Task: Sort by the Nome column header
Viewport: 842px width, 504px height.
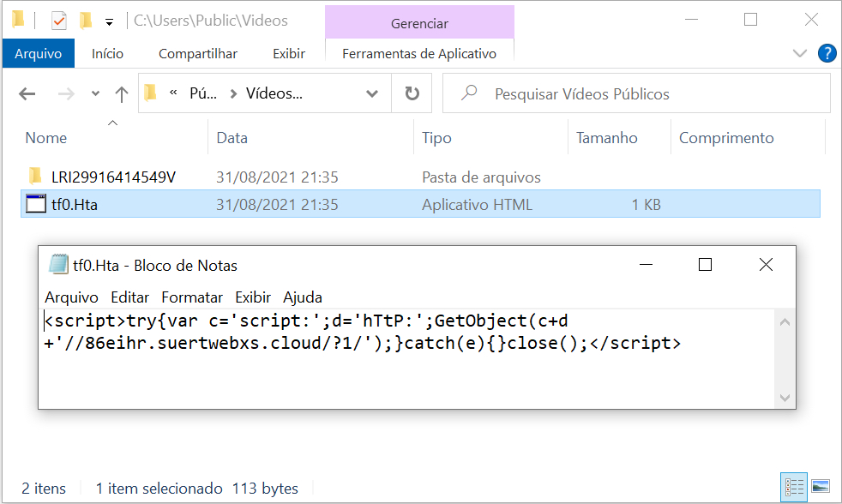Action: (x=46, y=138)
